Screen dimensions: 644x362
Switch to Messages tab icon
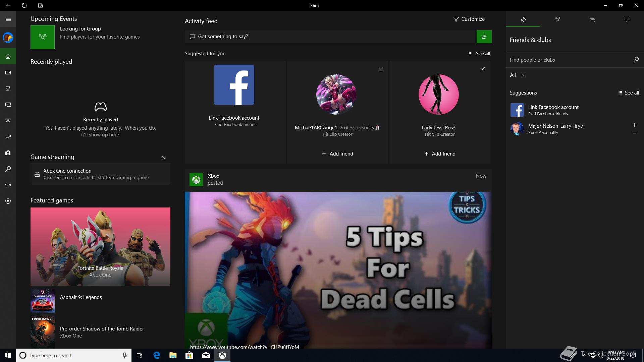coord(592,19)
